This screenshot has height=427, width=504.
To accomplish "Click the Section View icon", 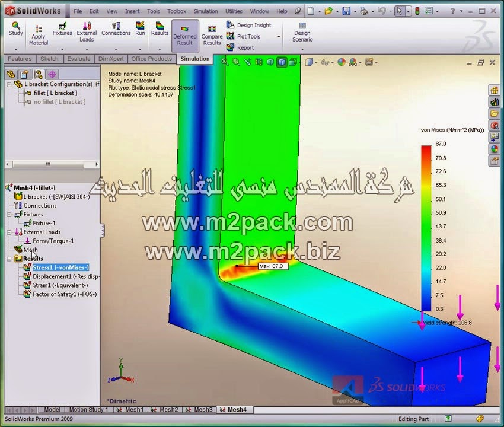I will coord(259,62).
